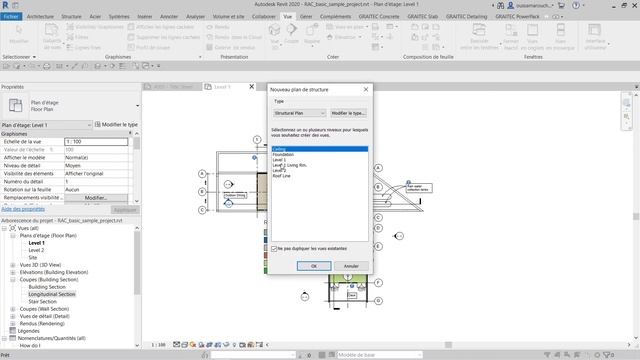Image resolution: width=640 pixels, height=360 pixels.
Task: Click the Filtres ribbon icon
Action: 70,37
